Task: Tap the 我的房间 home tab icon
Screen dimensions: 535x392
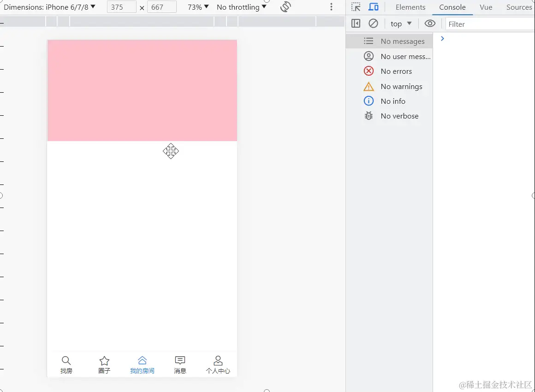Action: click(142, 360)
